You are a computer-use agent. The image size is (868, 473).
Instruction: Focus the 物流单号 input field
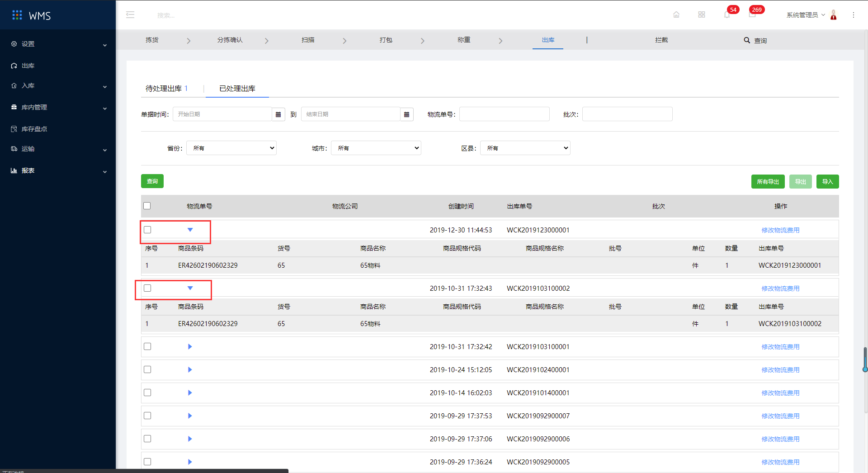point(505,114)
